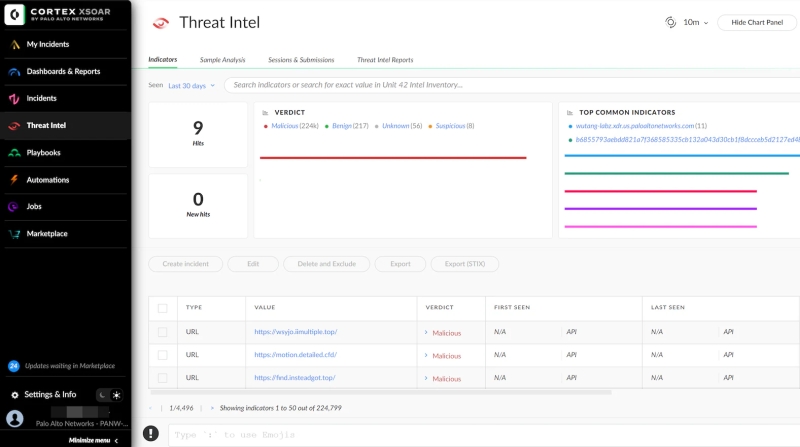Click the Settings gear icon
The height and width of the screenshot is (447, 800).
click(x=15, y=395)
